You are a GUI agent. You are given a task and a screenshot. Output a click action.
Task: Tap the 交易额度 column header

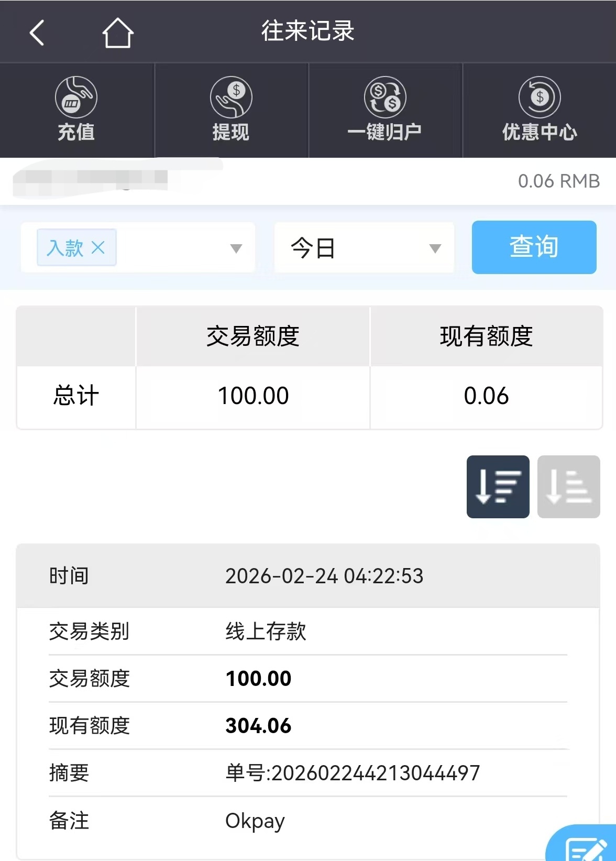pos(252,336)
